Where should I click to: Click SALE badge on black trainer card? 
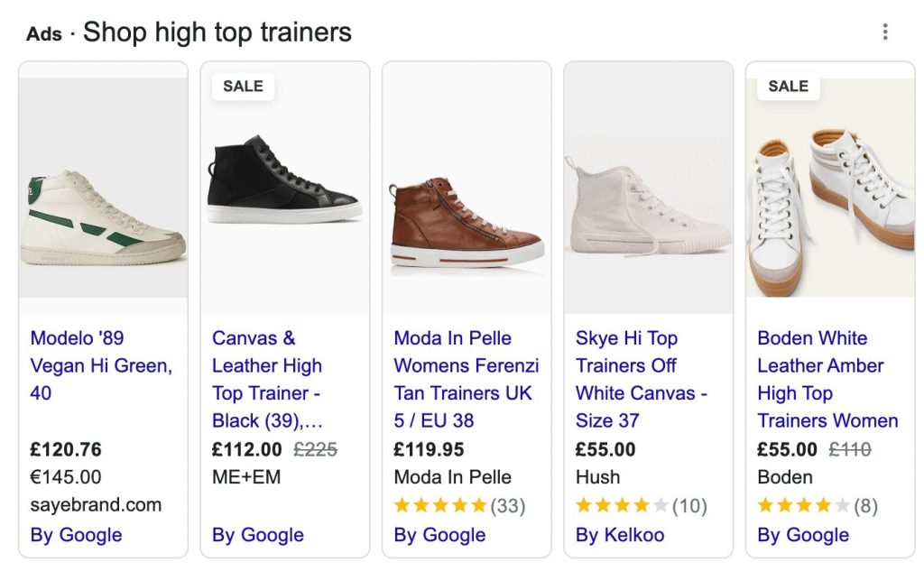[x=243, y=86]
